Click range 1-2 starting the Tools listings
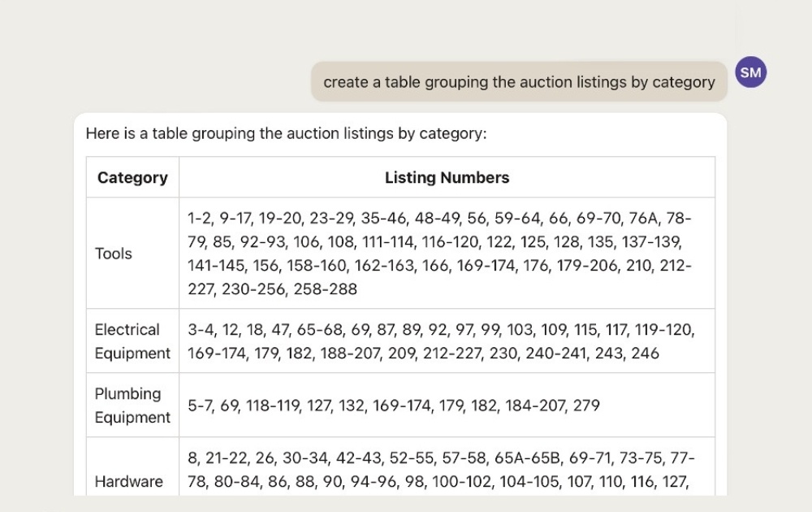 (x=200, y=218)
